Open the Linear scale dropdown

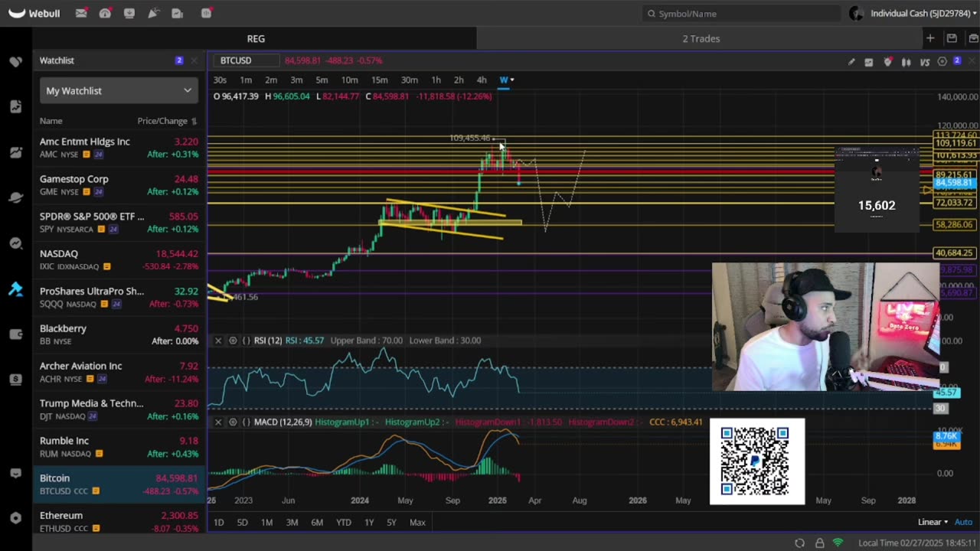[933, 522]
